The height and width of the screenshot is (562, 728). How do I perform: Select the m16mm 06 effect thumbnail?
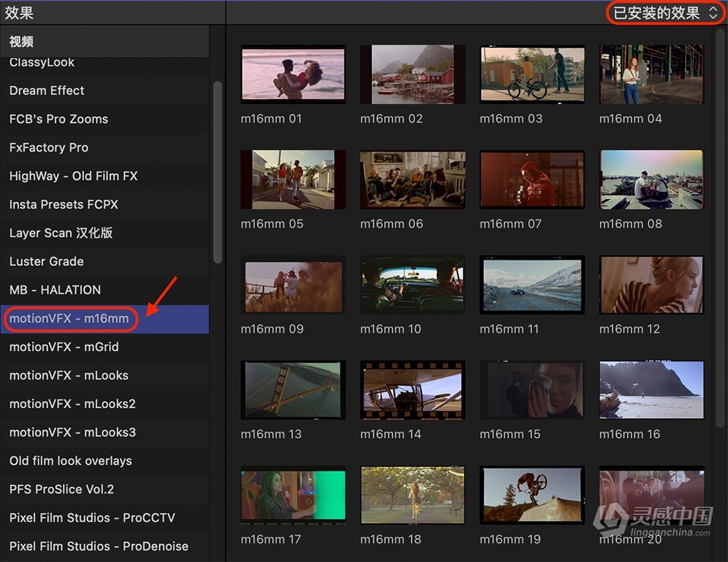413,180
